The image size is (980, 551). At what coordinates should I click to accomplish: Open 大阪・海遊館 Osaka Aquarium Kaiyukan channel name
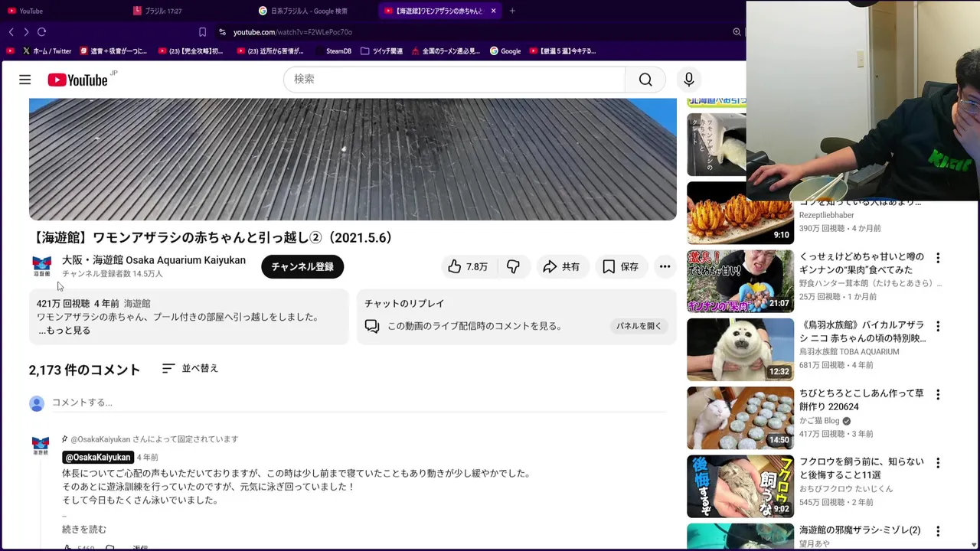point(154,260)
